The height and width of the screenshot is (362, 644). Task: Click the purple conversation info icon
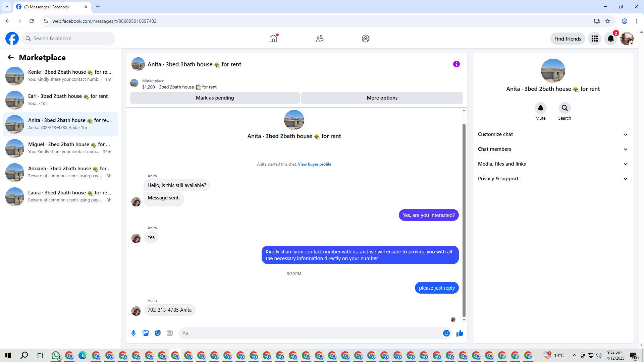(x=456, y=64)
